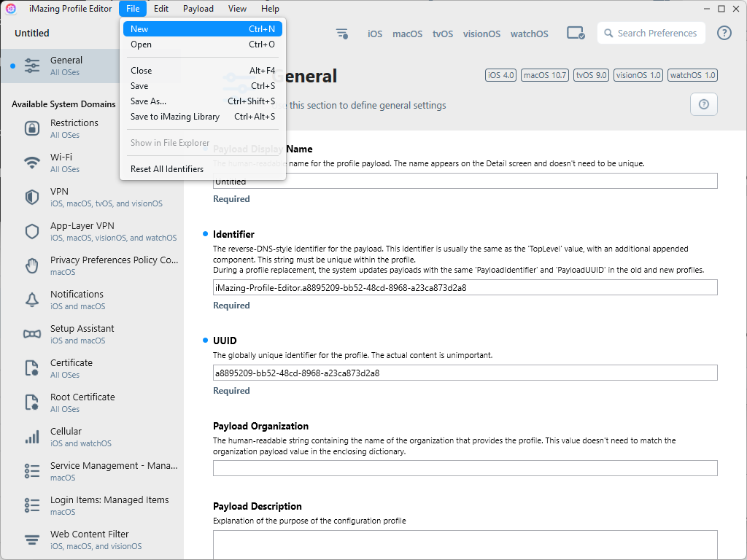Click the Identifier text field
The image size is (747, 560).
[465, 287]
